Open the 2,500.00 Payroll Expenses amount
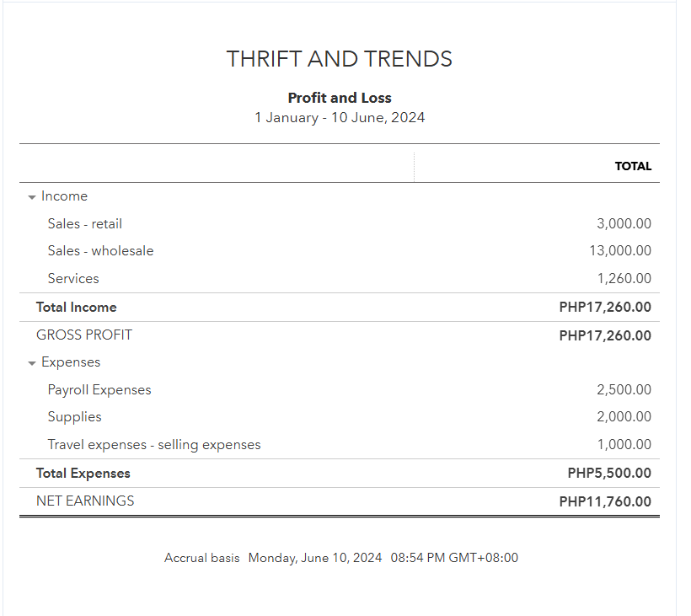This screenshot has width=691, height=616. pos(624,389)
